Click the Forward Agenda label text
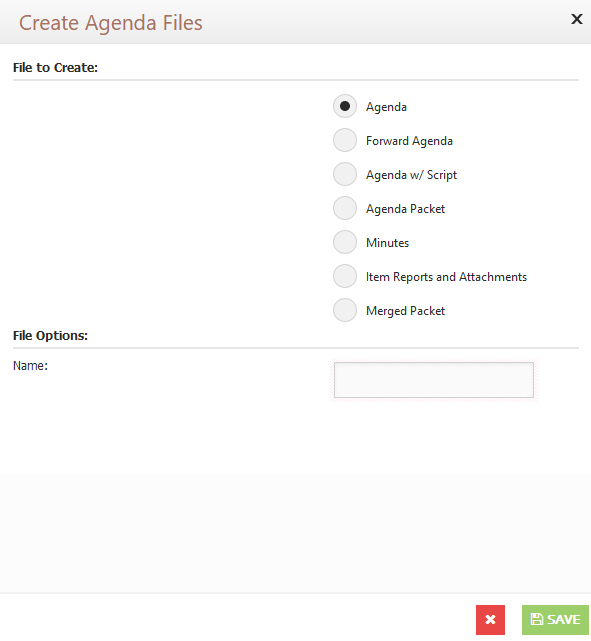 tap(409, 141)
